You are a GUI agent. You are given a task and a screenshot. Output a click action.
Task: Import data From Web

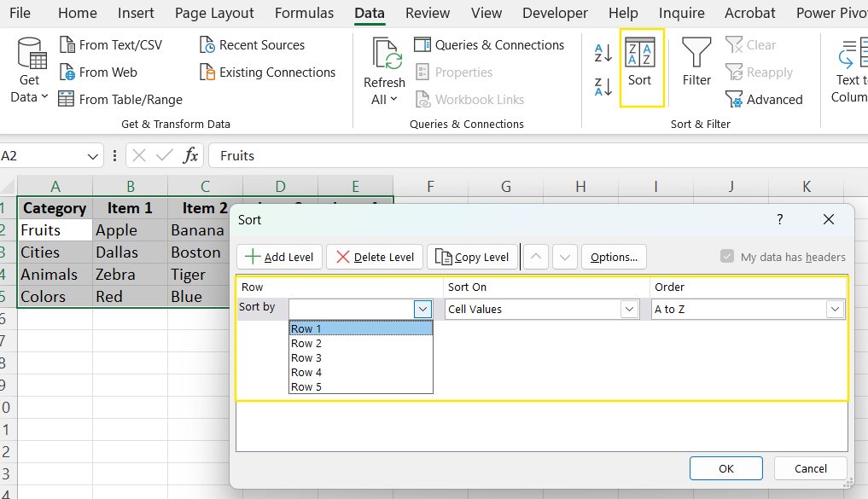98,72
